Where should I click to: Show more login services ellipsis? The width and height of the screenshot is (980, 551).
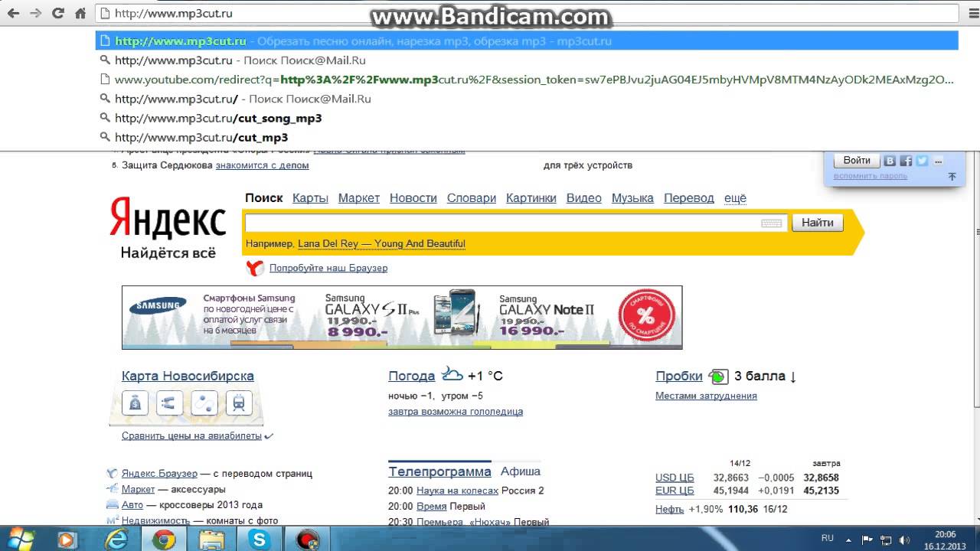(938, 161)
